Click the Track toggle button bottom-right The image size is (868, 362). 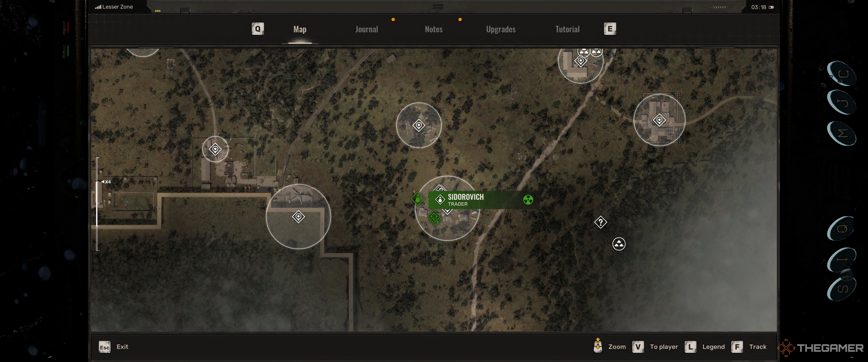(x=751, y=346)
